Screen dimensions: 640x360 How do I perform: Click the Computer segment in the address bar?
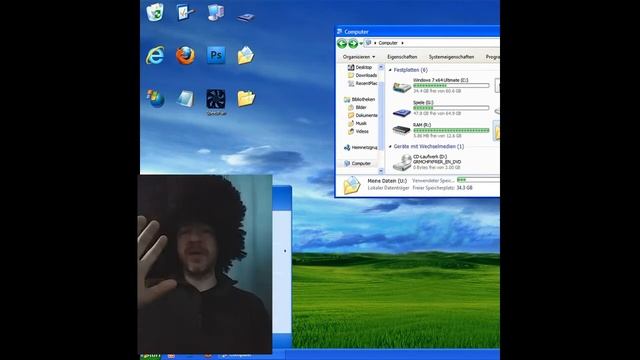tap(388, 43)
